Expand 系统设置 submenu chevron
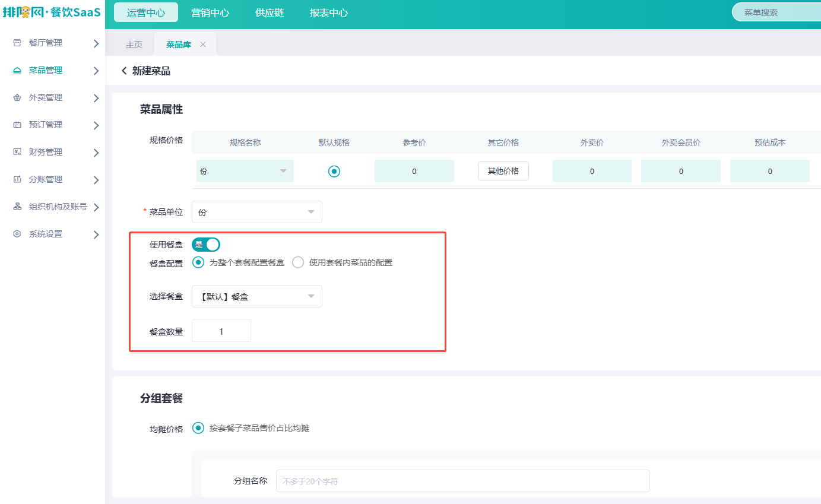 tap(96, 234)
